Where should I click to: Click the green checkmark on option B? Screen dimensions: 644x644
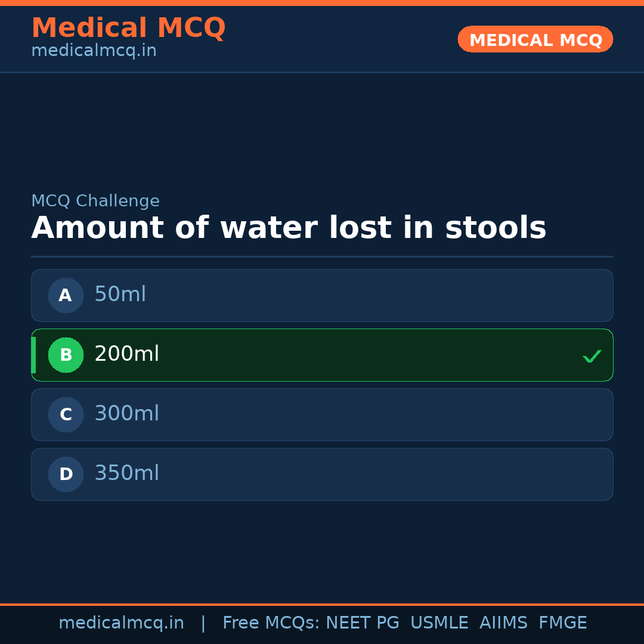[592, 356]
